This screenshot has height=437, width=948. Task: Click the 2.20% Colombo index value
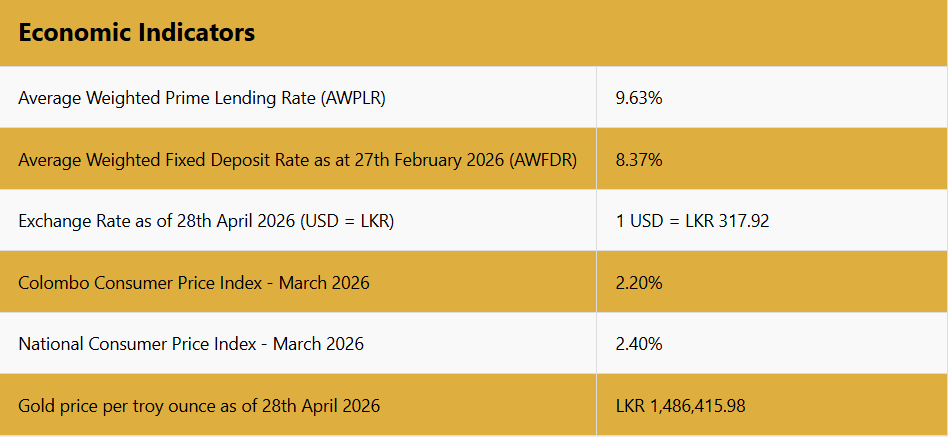pos(639,283)
